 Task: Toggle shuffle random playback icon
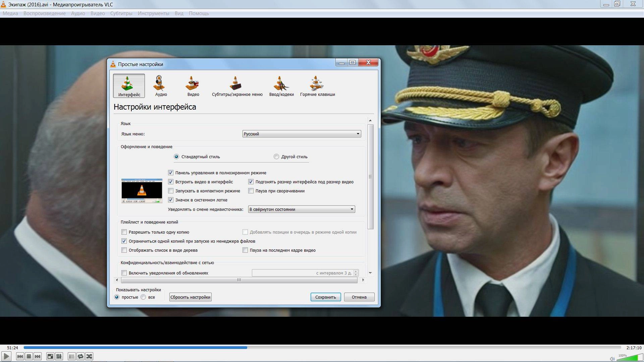tap(89, 356)
